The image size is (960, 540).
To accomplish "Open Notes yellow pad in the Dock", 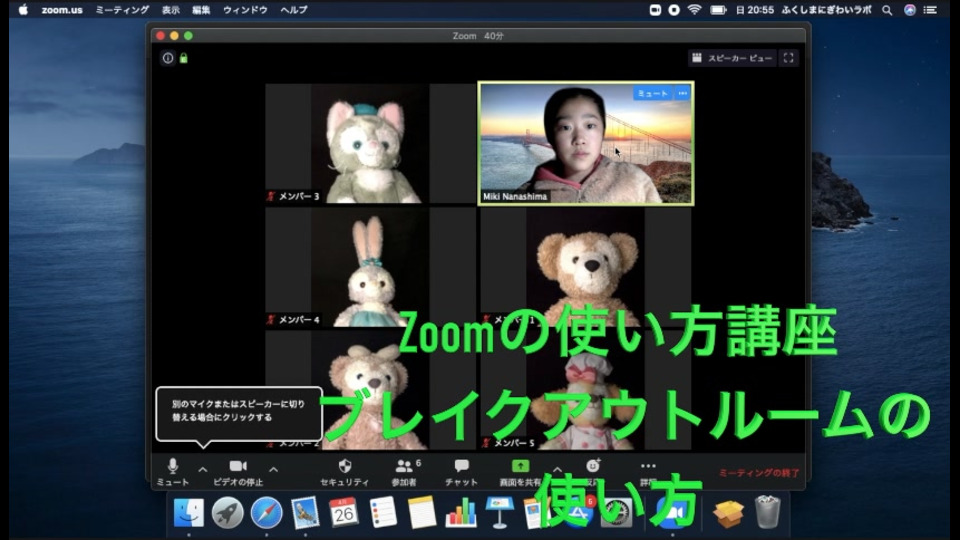I will tap(422, 512).
